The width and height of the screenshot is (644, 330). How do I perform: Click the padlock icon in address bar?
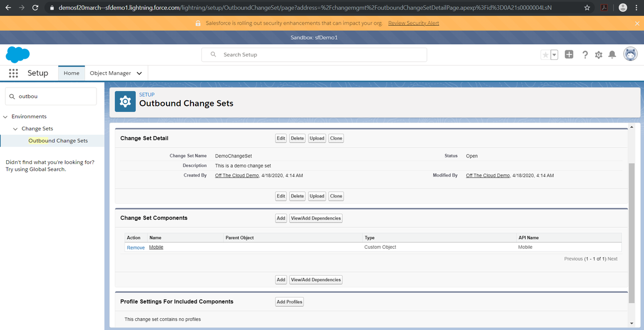(52, 8)
